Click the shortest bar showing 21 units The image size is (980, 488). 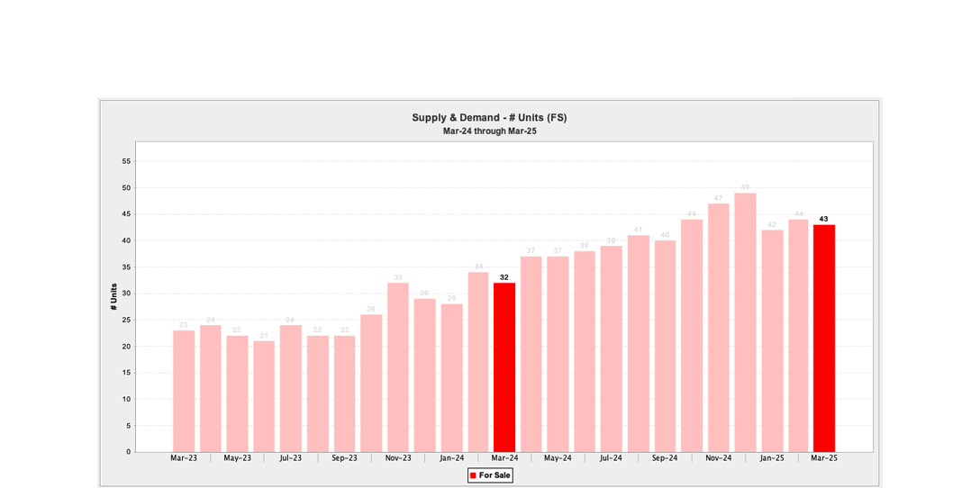[264, 396]
